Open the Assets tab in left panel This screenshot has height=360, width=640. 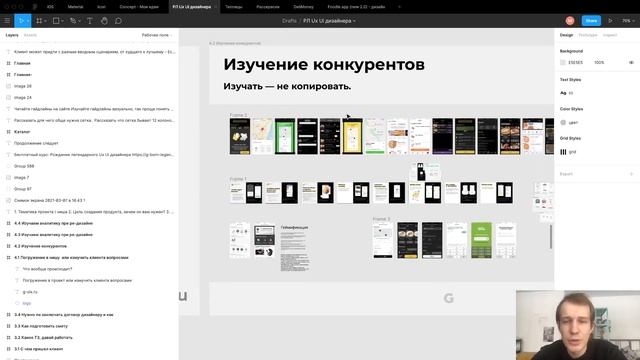click(x=30, y=35)
